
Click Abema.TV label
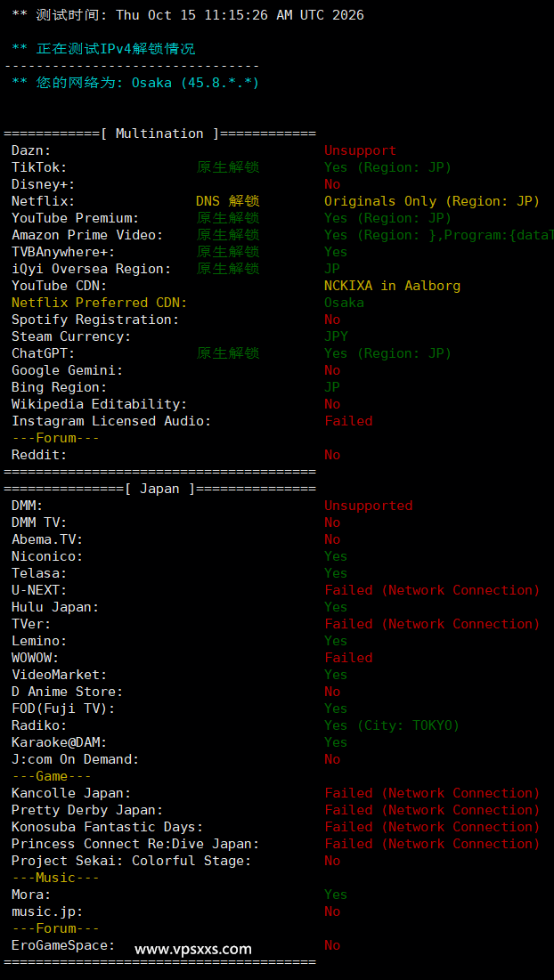click(x=47, y=539)
